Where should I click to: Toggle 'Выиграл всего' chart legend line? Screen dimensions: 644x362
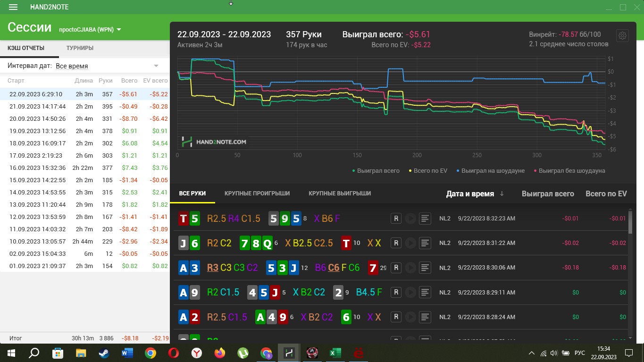point(376,170)
